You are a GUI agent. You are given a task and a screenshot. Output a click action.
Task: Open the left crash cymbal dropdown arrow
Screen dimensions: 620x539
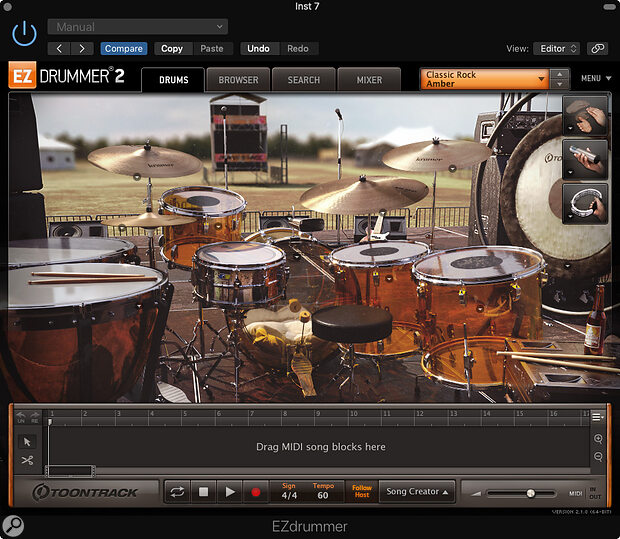(137, 176)
